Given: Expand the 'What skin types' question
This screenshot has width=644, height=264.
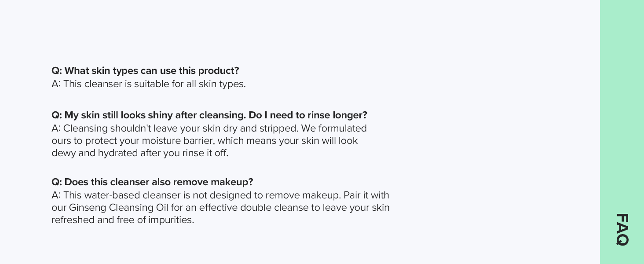Looking at the screenshot, I should [145, 71].
